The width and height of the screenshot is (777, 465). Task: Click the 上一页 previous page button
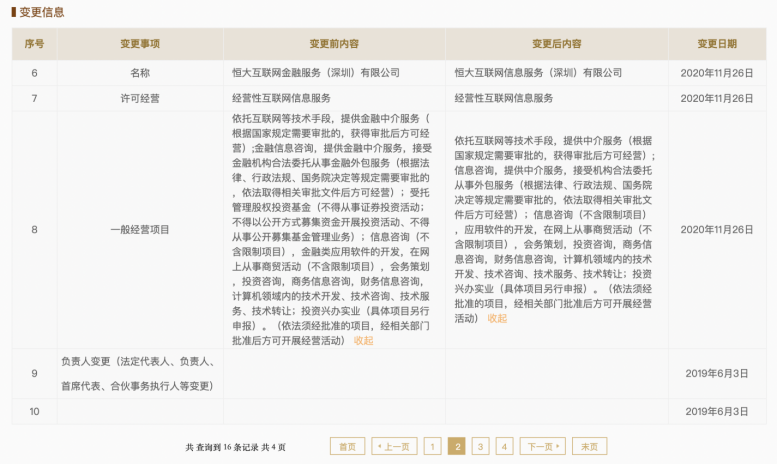point(394,446)
